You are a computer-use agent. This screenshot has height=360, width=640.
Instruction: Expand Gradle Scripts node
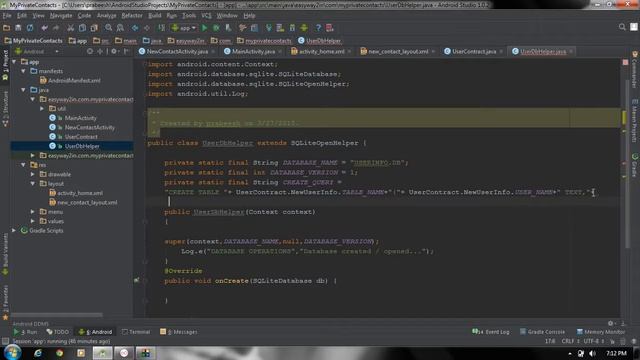click(14, 231)
